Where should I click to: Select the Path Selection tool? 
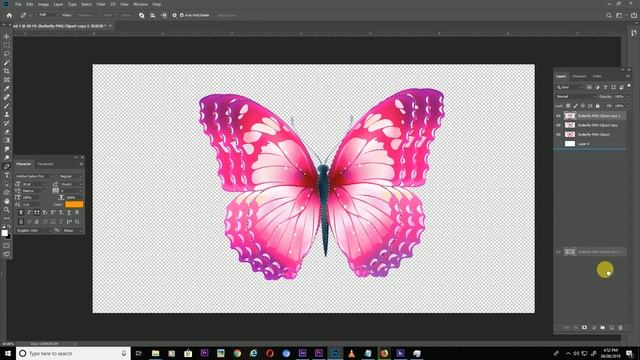click(x=7, y=184)
